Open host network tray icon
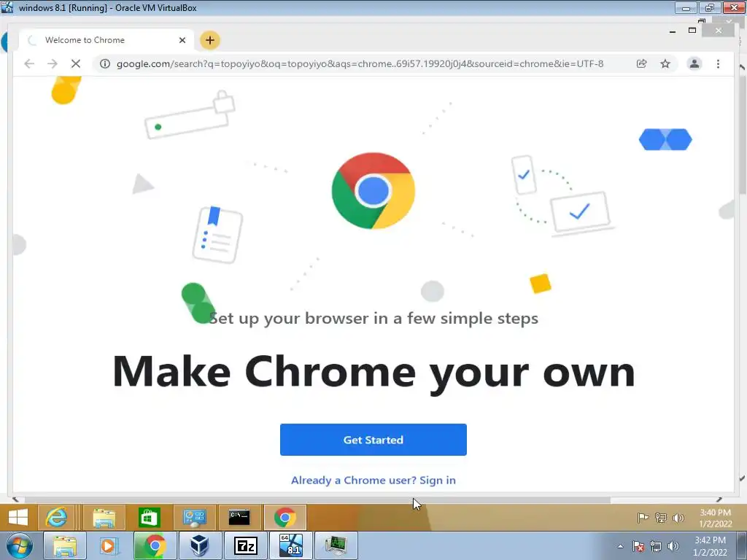The height and width of the screenshot is (560, 747). pos(656,546)
